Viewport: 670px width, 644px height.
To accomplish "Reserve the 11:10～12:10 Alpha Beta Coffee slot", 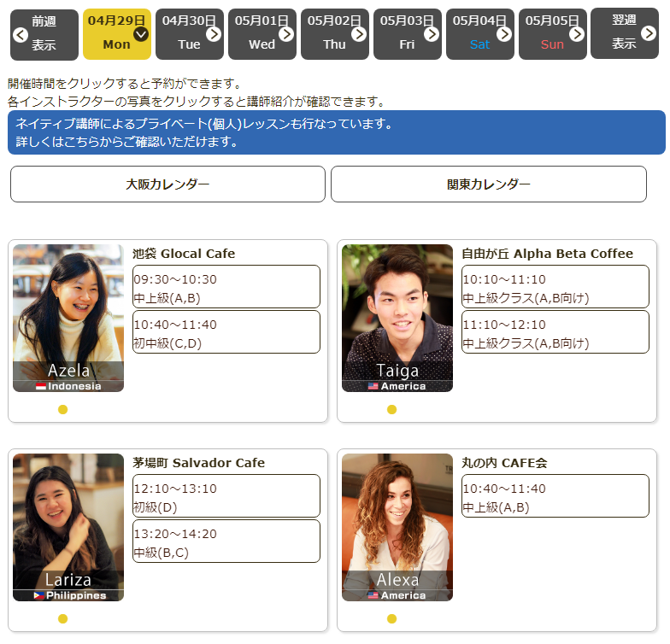I will tap(555, 332).
